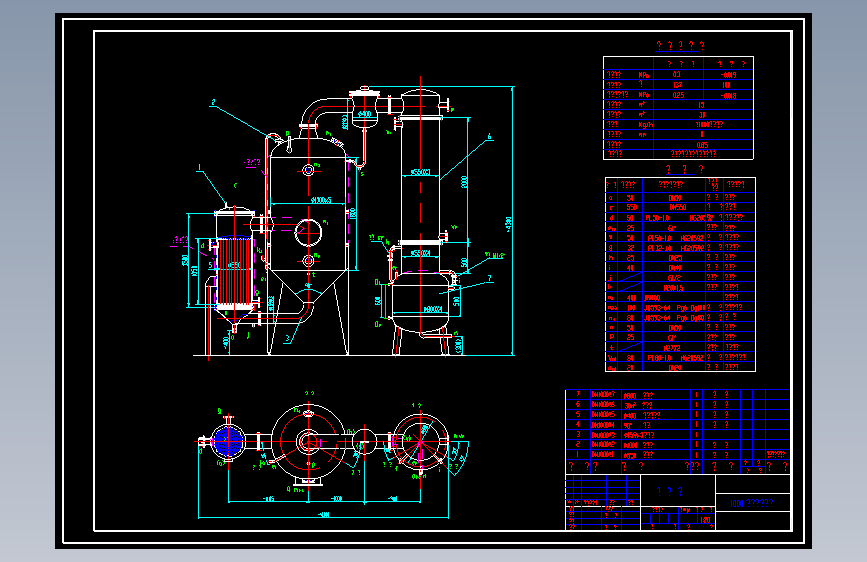
Task: Click the M20x1.5 cell in the nozzle table
Action: click(x=673, y=288)
